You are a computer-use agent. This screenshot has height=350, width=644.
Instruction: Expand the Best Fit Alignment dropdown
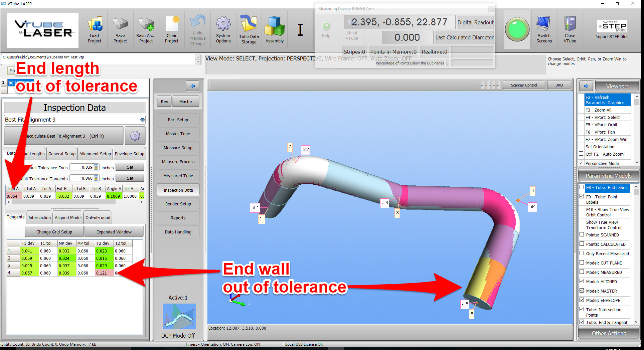click(x=143, y=120)
